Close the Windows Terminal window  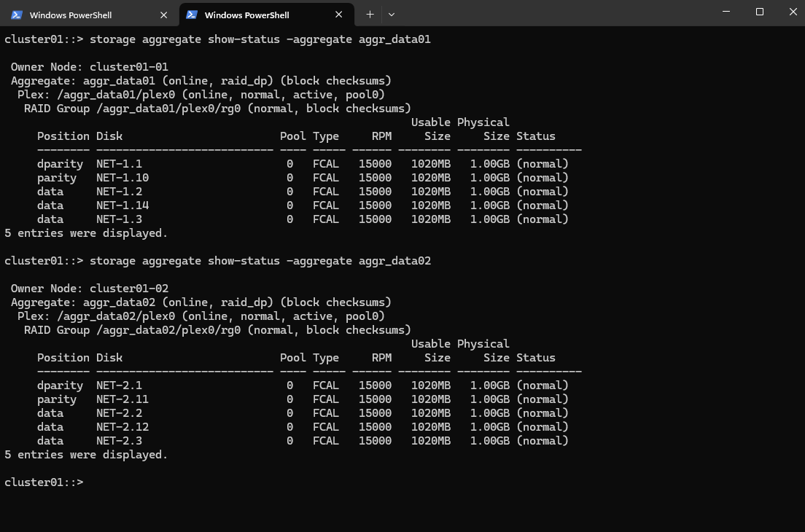point(793,11)
